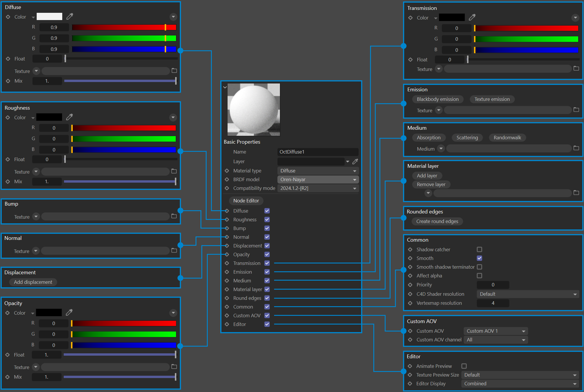The image size is (584, 392).
Task: Uncheck the Displacement checkbox in node list
Action: coord(267,246)
